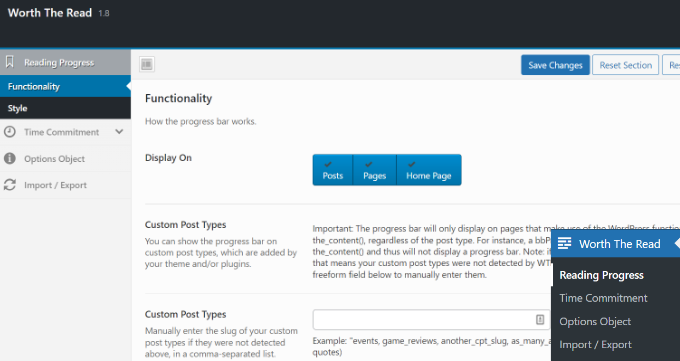Click the bookmark icon beside Reading Progress
The width and height of the screenshot is (680, 361).
10,62
